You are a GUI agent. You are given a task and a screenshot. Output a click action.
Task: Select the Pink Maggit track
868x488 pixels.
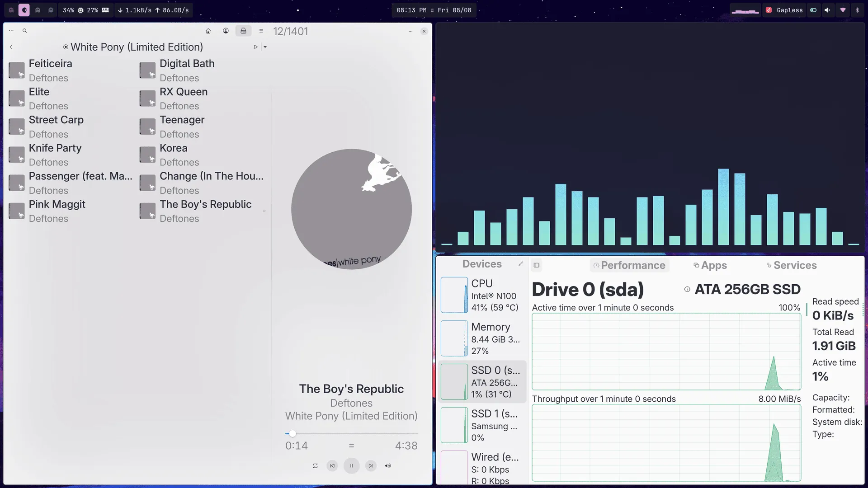click(71, 211)
